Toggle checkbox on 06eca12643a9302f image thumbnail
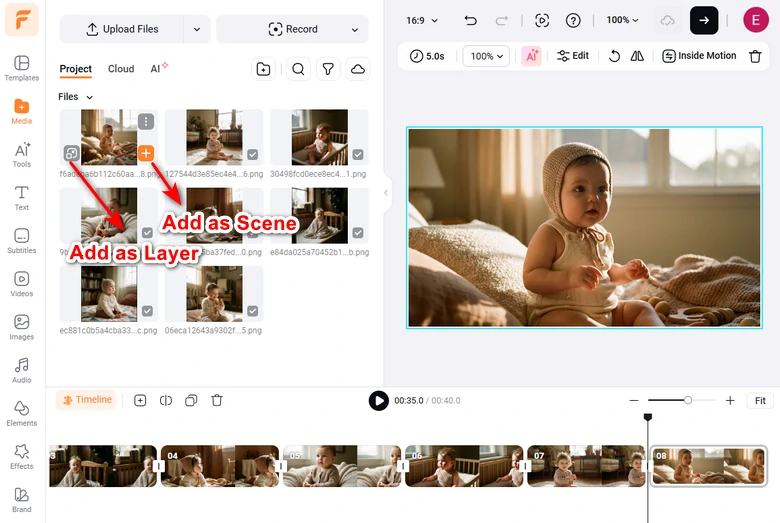Image resolution: width=780 pixels, height=523 pixels. pos(253,311)
